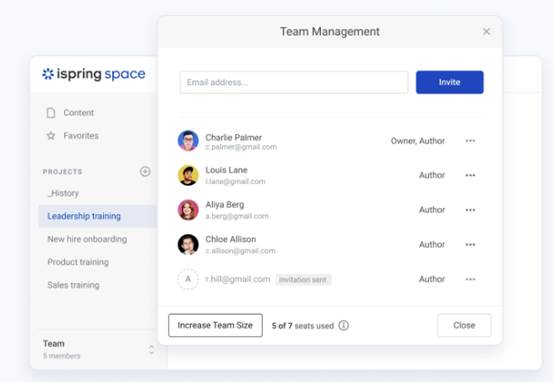Click Increase Team Size button

coord(216,325)
